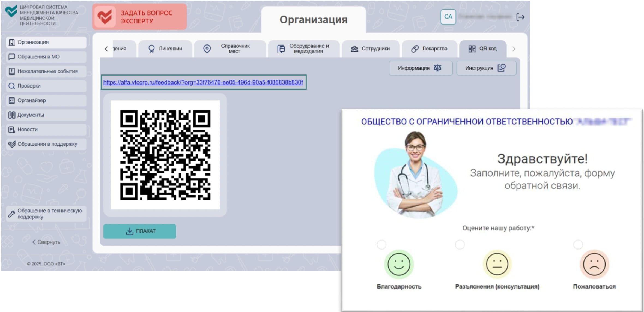The width and height of the screenshot is (644, 312).
Task: Click the equipment icon on Оборудование tab
Action: pyautogui.click(x=281, y=49)
